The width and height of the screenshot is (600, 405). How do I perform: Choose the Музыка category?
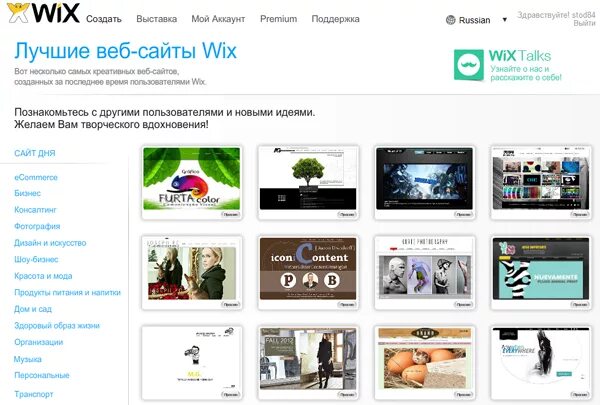coord(28,359)
